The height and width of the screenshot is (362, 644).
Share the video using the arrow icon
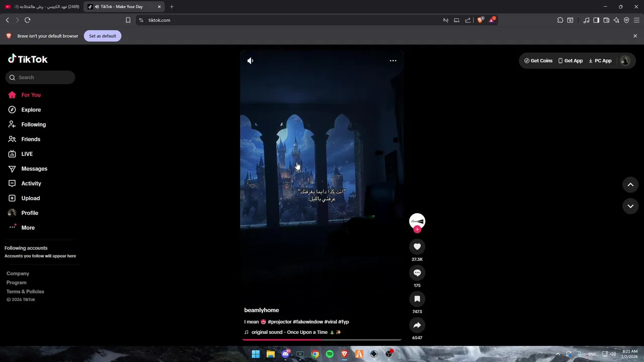coord(417,325)
